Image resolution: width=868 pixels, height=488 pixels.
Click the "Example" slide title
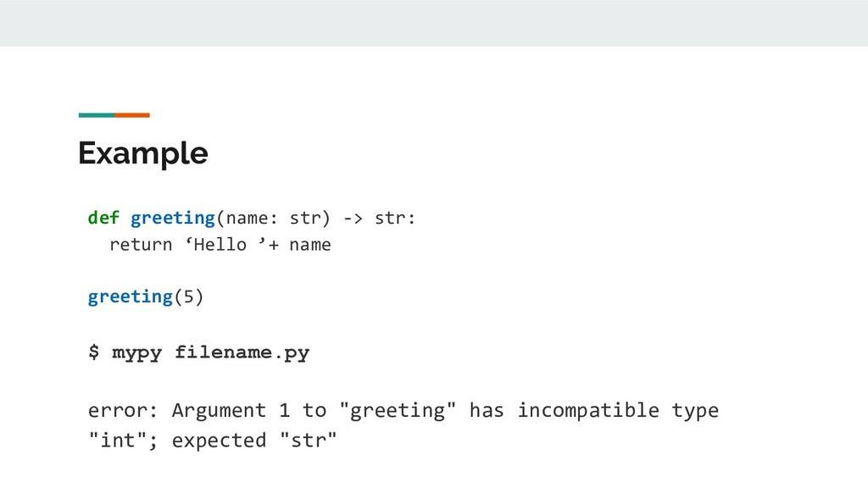tap(142, 153)
